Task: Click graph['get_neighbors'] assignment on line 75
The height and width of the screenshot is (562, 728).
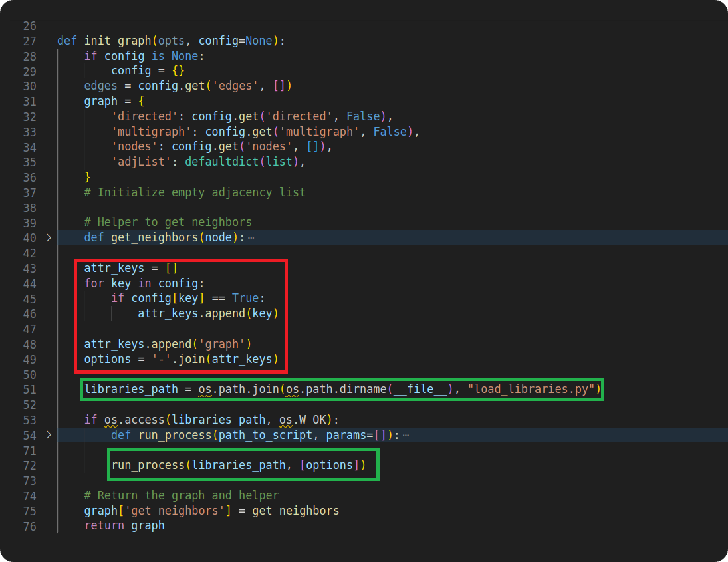Action: coord(156,511)
